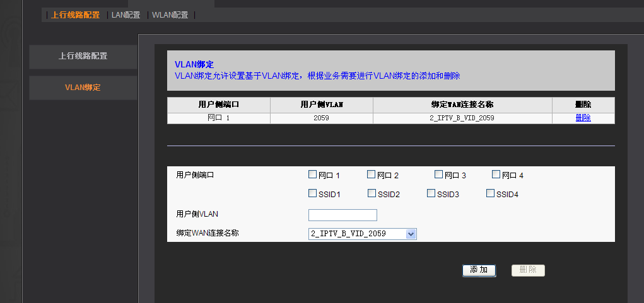
Task: Check the 网口 3 checkbox
Action: (438, 174)
